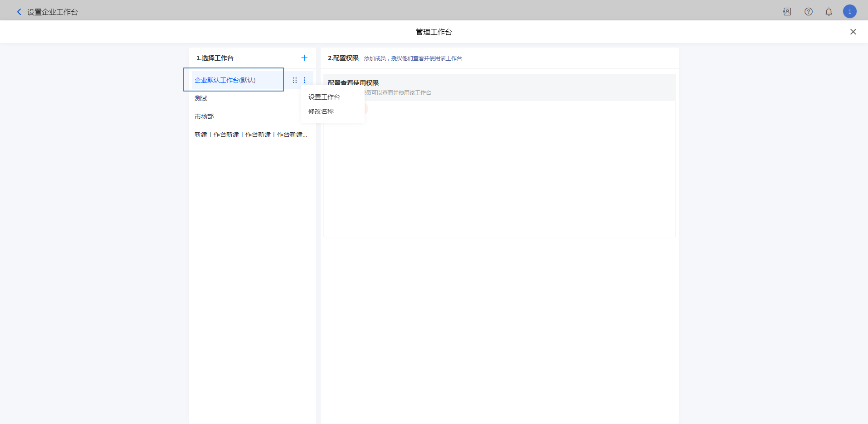Open the contacts address book icon
The width and height of the screenshot is (868, 424).
tap(787, 12)
